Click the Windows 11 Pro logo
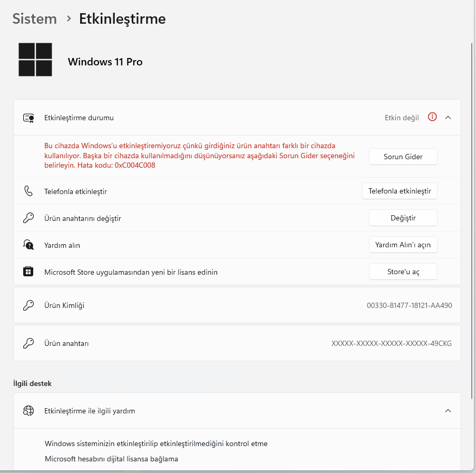476x473 pixels. [35, 60]
